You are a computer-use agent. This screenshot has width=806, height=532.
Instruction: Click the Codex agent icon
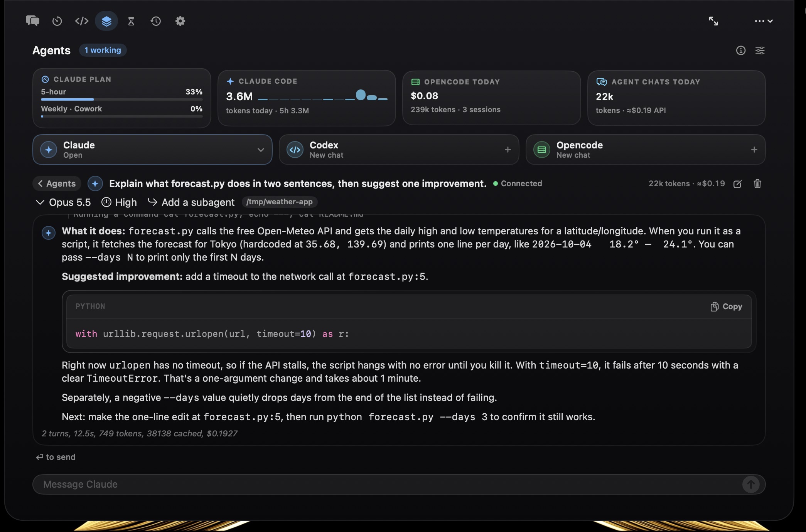(x=295, y=150)
